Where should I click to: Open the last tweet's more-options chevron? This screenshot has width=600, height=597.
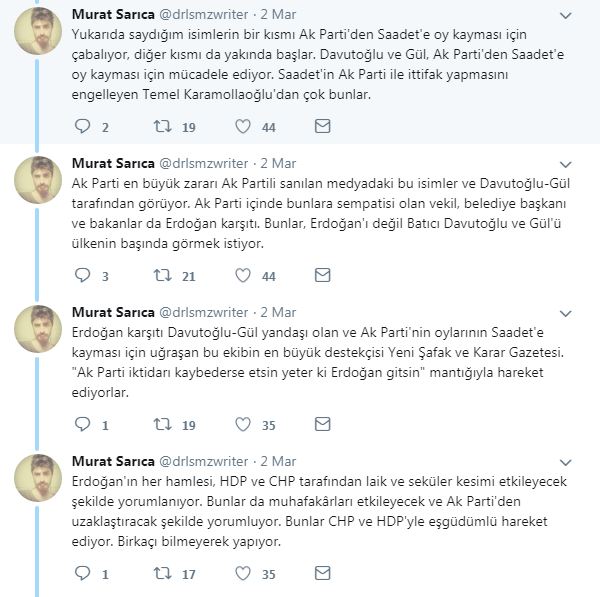[566, 461]
